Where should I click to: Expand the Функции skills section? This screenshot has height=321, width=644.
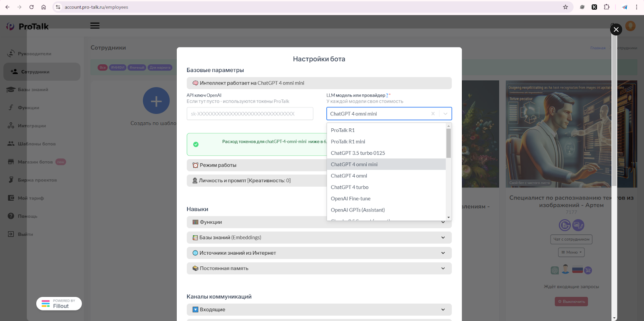tap(319, 222)
